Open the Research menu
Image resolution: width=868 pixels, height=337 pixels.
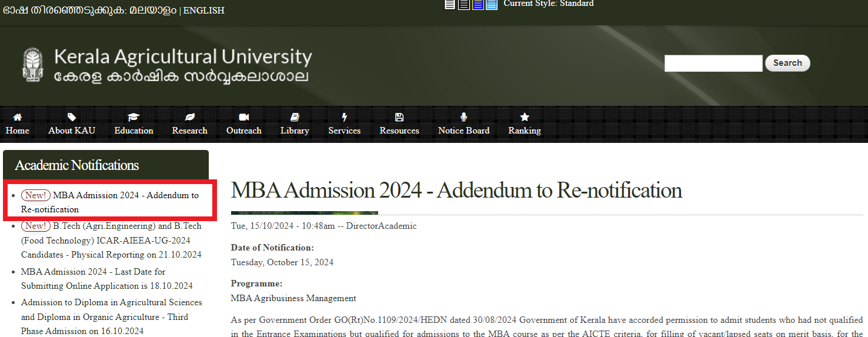(x=189, y=131)
